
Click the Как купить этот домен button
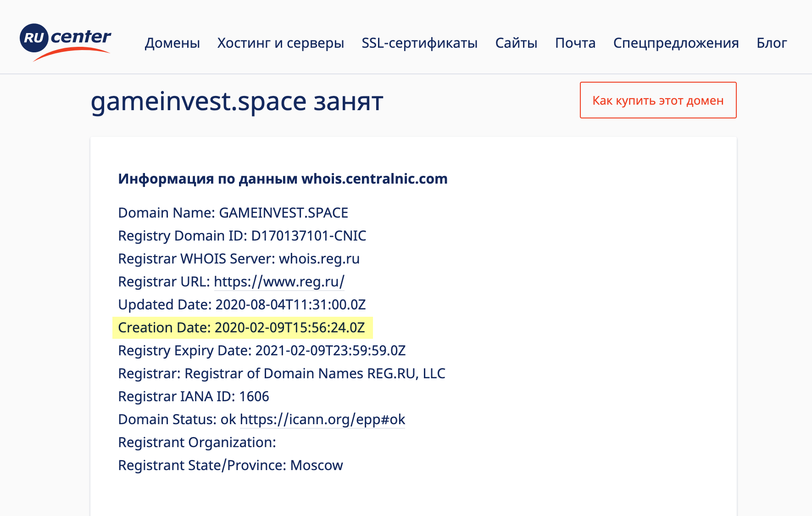658,100
